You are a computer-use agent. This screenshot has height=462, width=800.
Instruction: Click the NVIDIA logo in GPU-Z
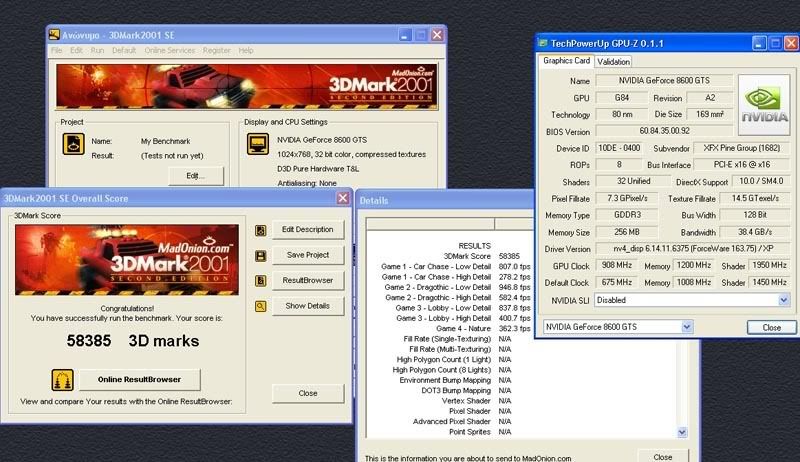coord(764,105)
